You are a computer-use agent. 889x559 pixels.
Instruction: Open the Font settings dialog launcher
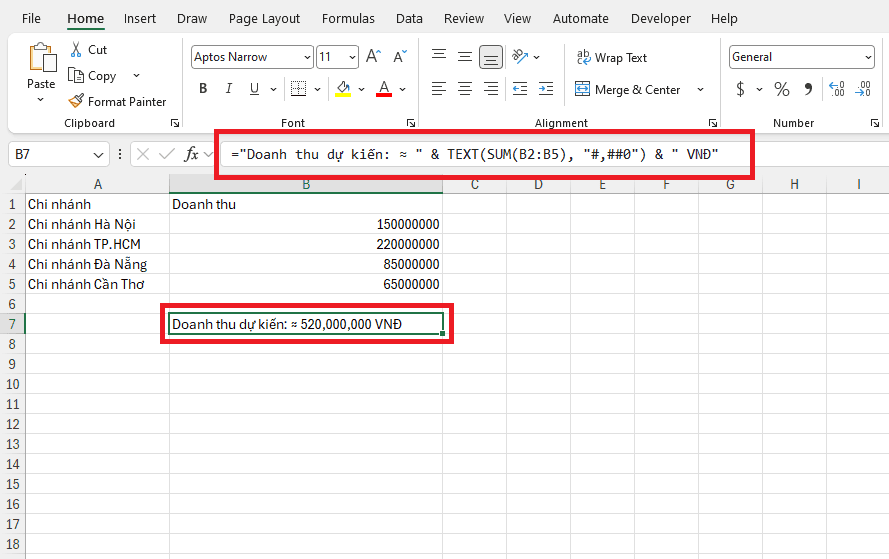[411, 123]
